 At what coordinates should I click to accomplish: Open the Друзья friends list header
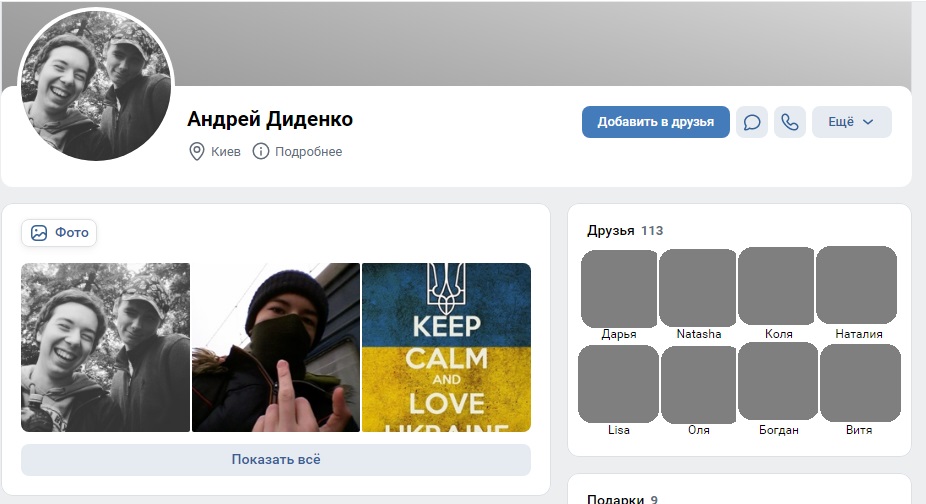click(x=611, y=230)
